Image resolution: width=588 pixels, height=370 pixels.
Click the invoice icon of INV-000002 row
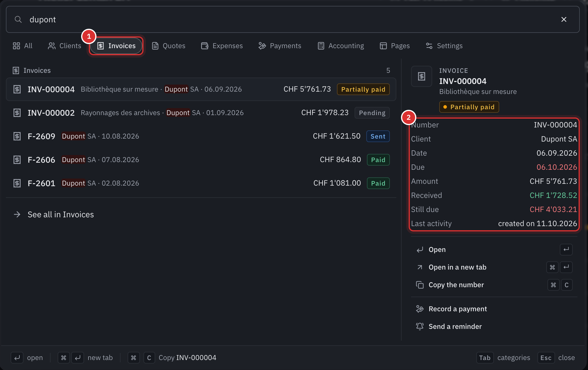(17, 113)
